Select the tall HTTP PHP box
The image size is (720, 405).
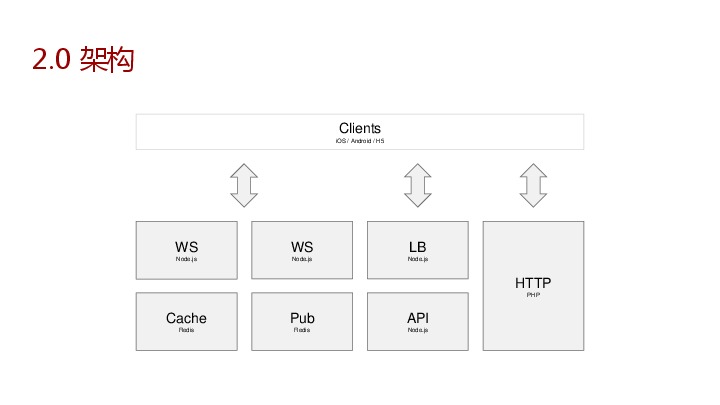(533, 286)
